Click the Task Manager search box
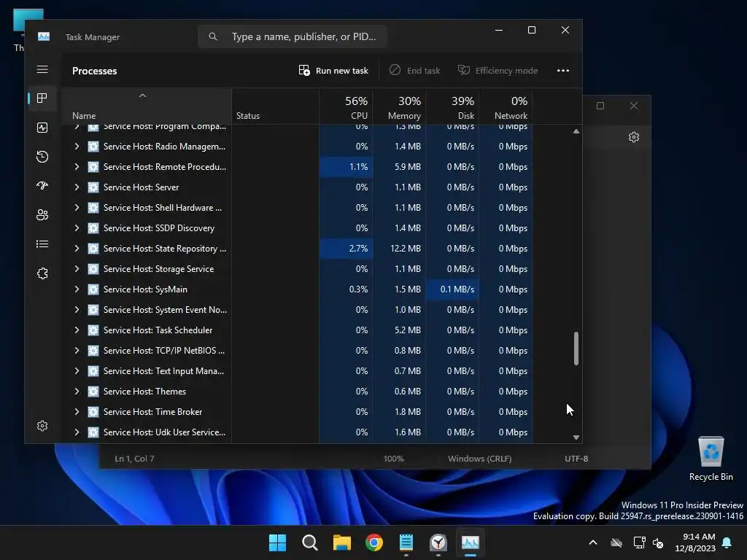The image size is (747, 560). pos(293,36)
